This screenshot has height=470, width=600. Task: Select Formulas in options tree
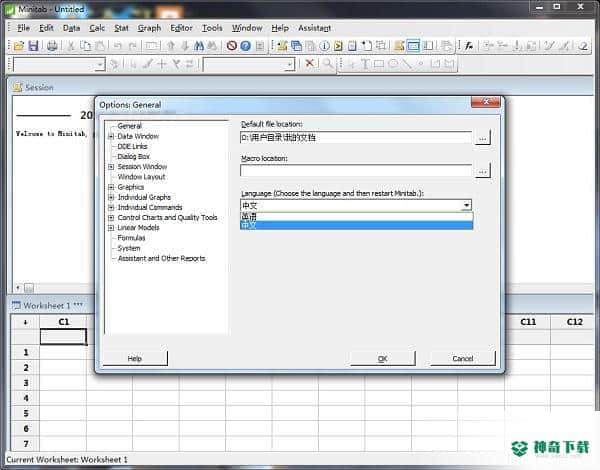131,238
